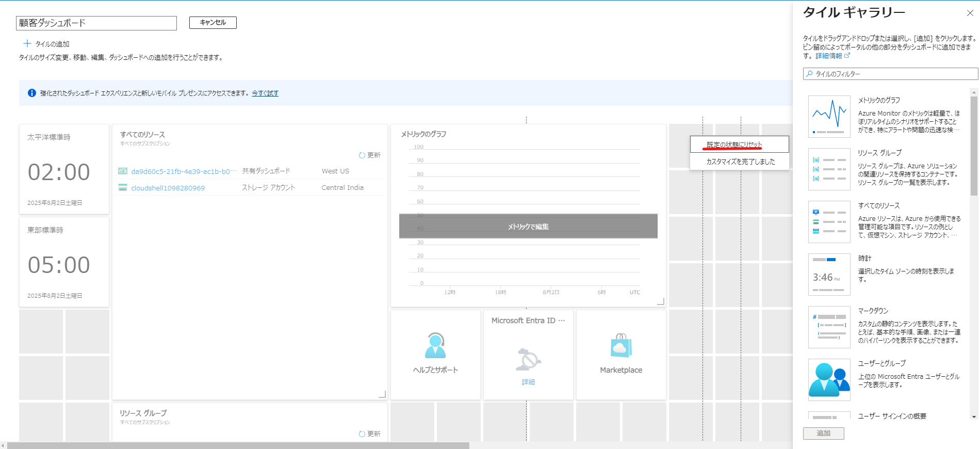Click ユーザーとグループ title in gallery
Viewport: 980px width, 449px height.
(x=882, y=363)
